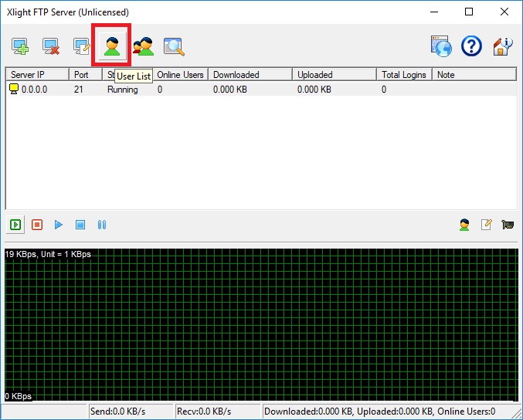This screenshot has width=523, height=420.
Task: Start the server with green play button
Action: [15, 225]
